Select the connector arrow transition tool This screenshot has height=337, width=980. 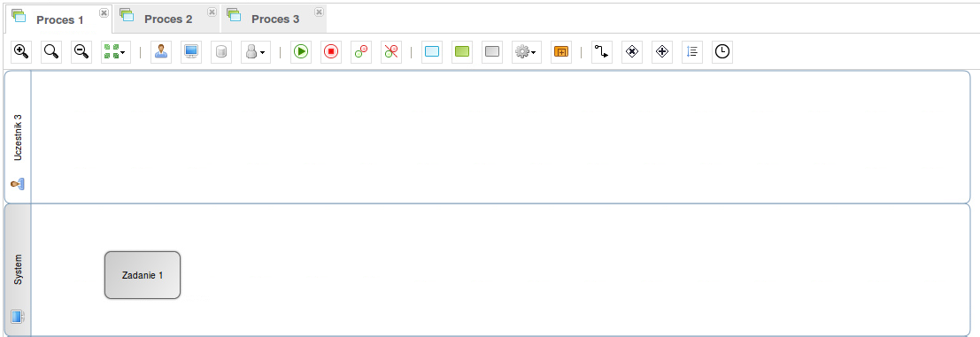[602, 52]
